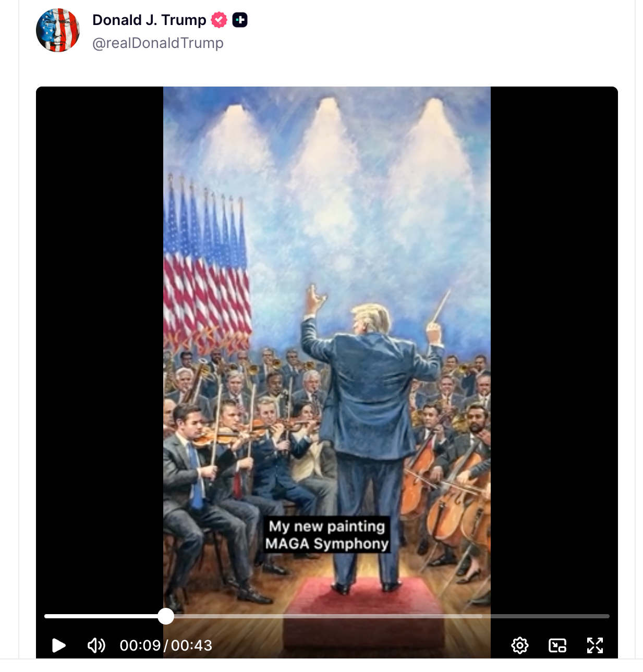Viewport: 643px width, 672px height.
Task: Play the video
Action: coord(59,645)
